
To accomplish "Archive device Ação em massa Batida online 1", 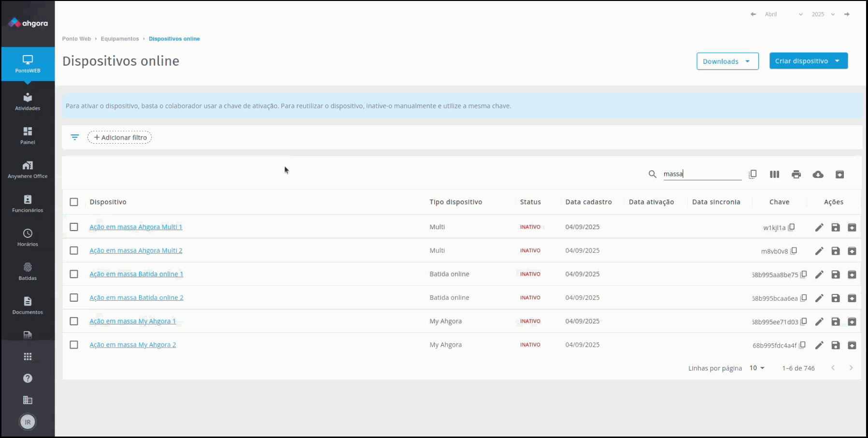I will 852,275.
